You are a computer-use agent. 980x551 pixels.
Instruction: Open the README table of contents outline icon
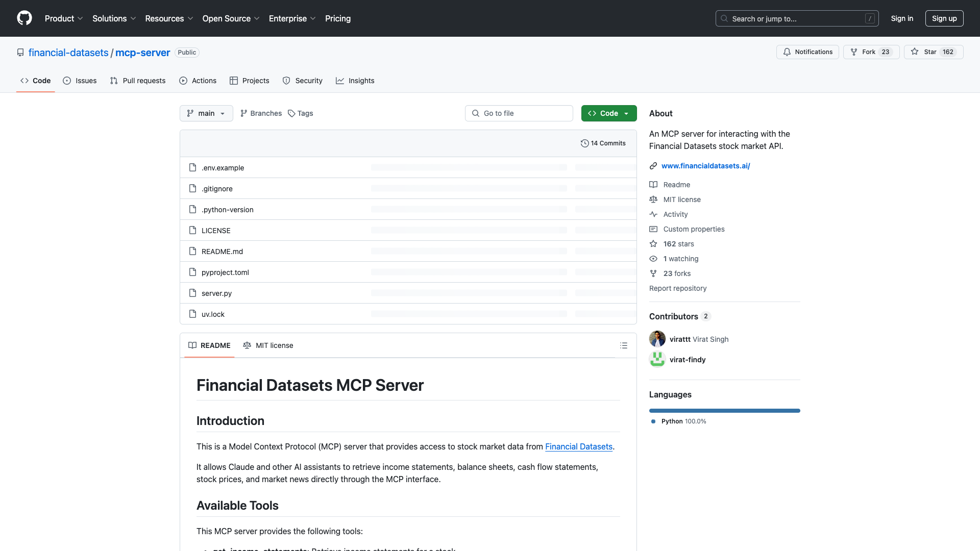click(624, 345)
